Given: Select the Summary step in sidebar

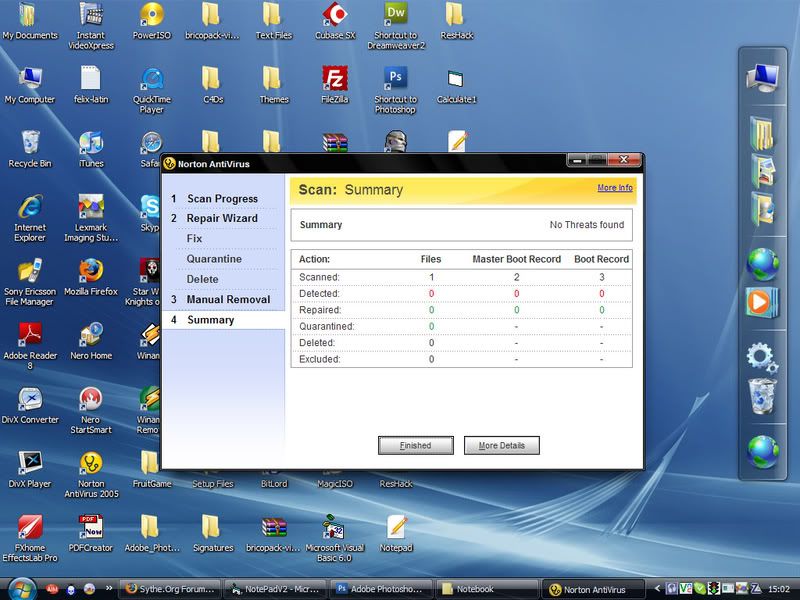Looking at the screenshot, I should click(223, 320).
